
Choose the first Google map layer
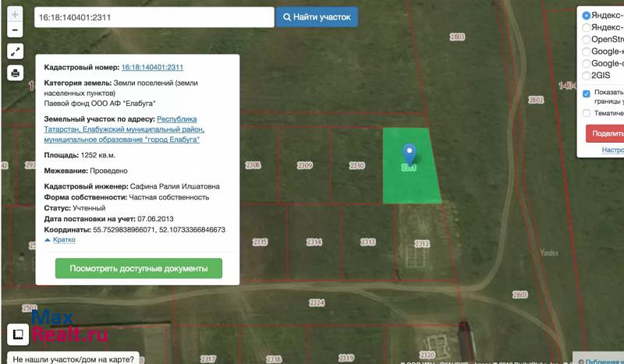point(587,51)
